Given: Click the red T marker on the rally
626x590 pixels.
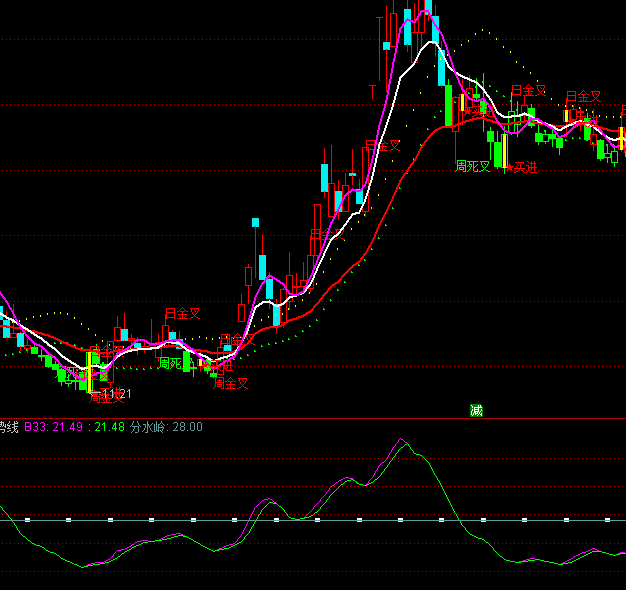Looking at the screenshot, I should [372, 92].
